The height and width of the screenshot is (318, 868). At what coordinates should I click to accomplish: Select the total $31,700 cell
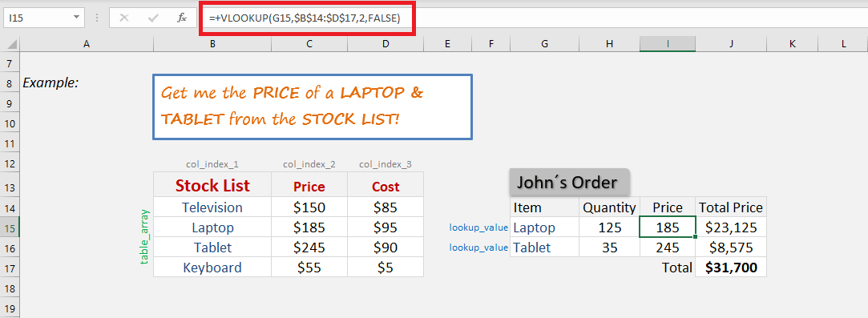point(731,267)
